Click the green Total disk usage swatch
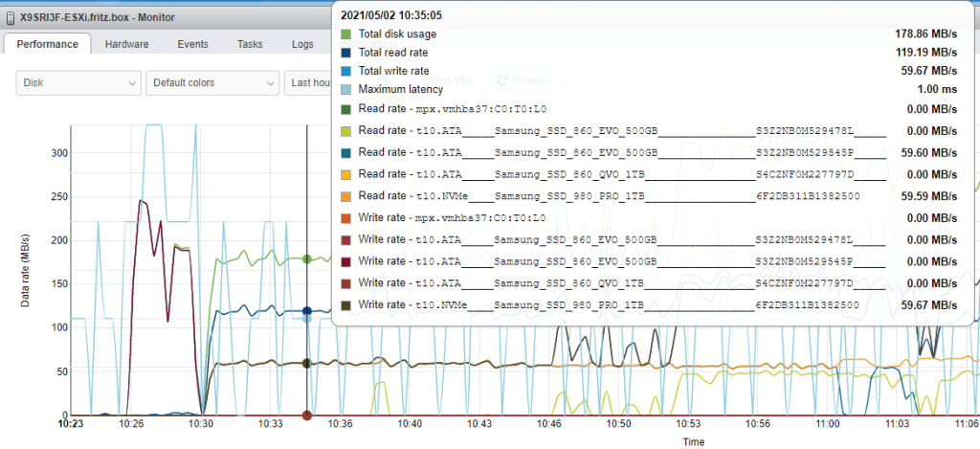This screenshot has width=980, height=449. coord(345,34)
